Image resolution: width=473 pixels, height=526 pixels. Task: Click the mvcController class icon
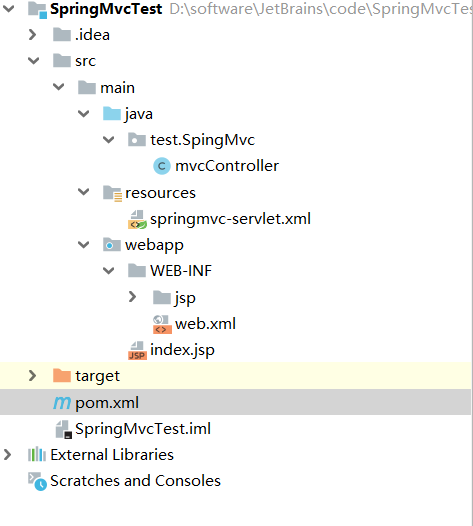162,166
